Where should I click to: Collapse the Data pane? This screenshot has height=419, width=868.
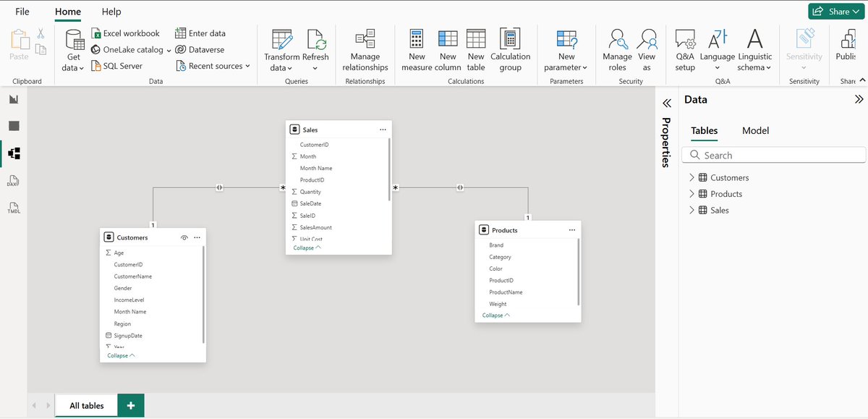[859, 100]
